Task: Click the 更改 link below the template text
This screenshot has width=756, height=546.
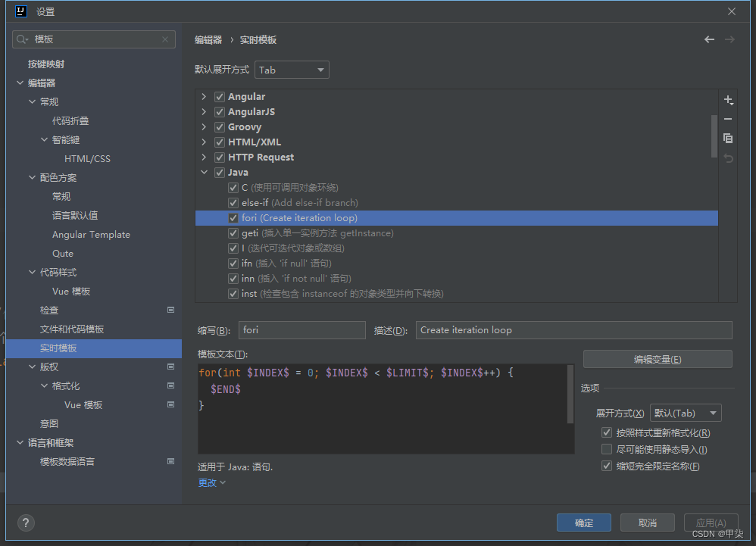Action: click(x=206, y=482)
